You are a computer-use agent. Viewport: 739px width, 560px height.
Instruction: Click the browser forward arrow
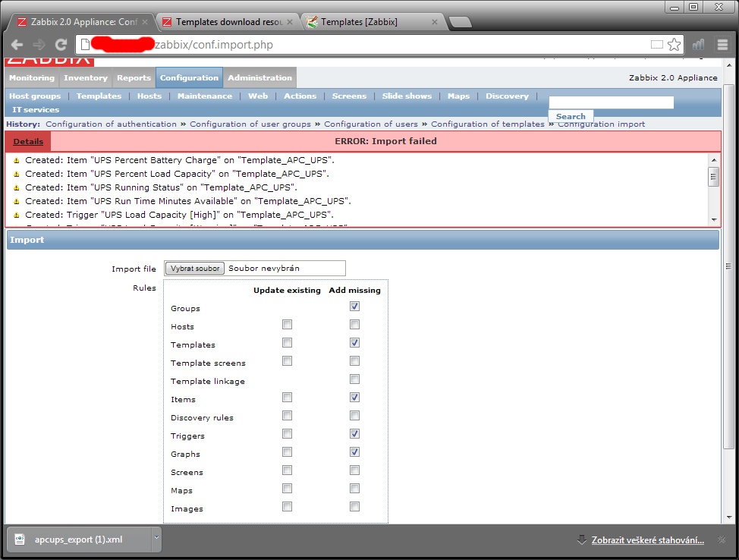click(39, 45)
